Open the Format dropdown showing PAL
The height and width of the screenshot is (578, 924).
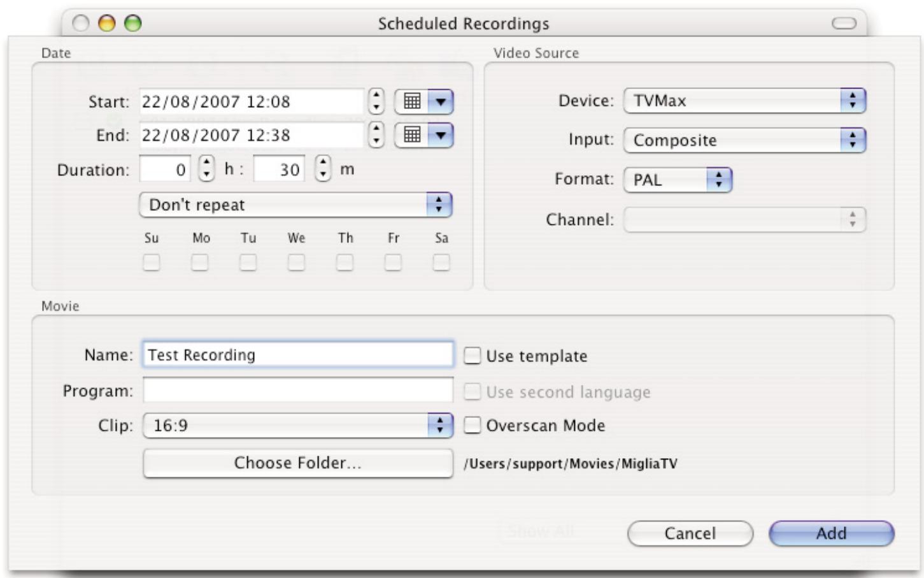[x=678, y=180]
